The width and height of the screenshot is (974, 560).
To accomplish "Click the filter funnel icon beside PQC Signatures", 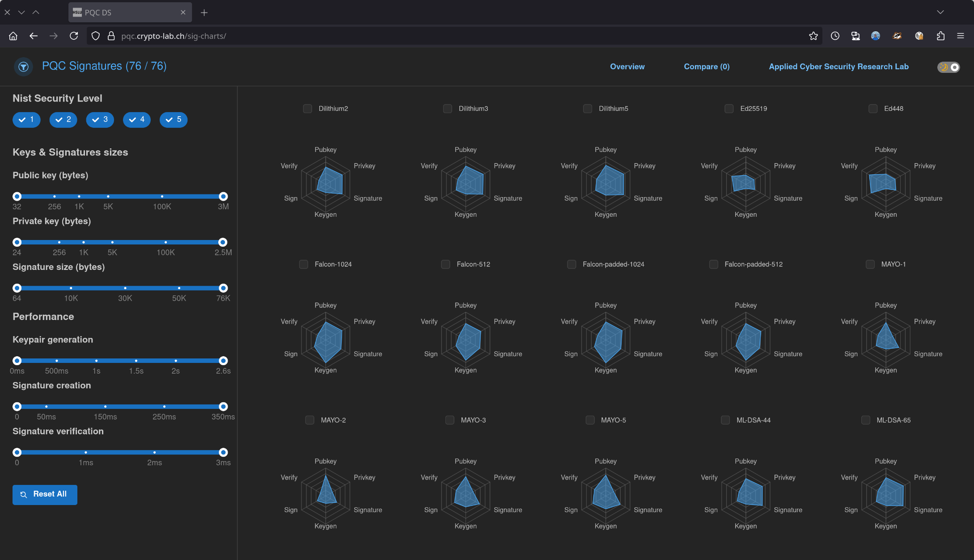I will coord(23,67).
